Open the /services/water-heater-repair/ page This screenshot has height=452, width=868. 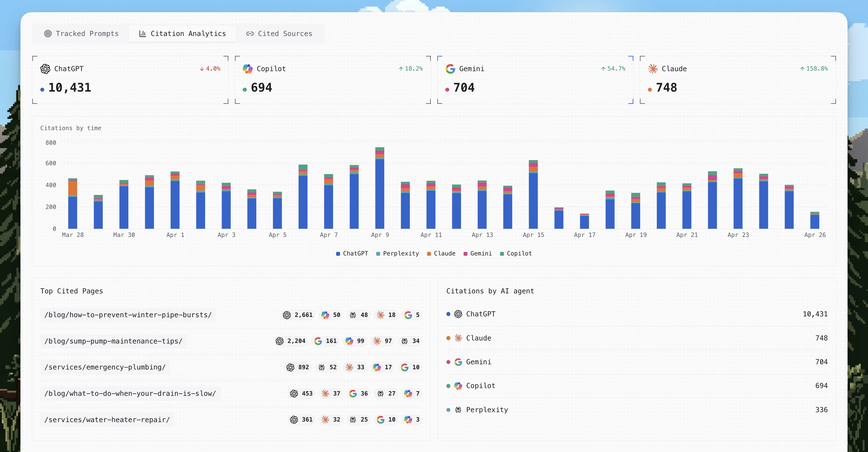tap(107, 420)
